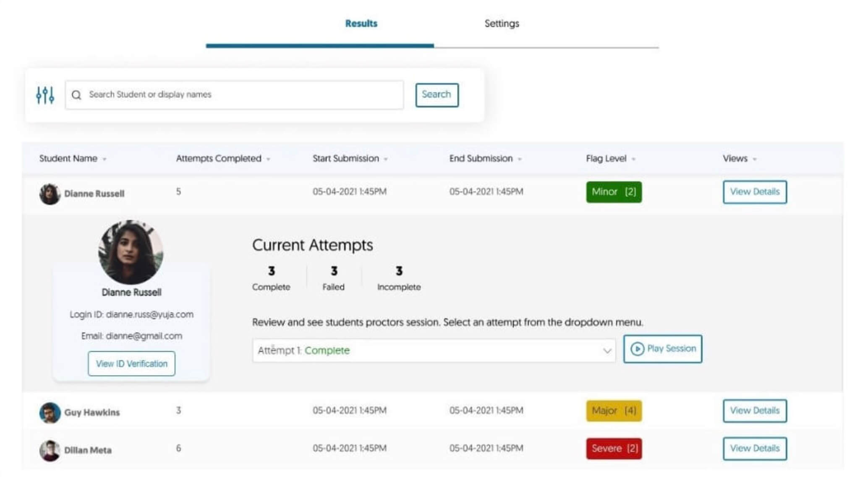Click the magnifier icon in search box
Screen dimensions: 868x477
click(76, 95)
